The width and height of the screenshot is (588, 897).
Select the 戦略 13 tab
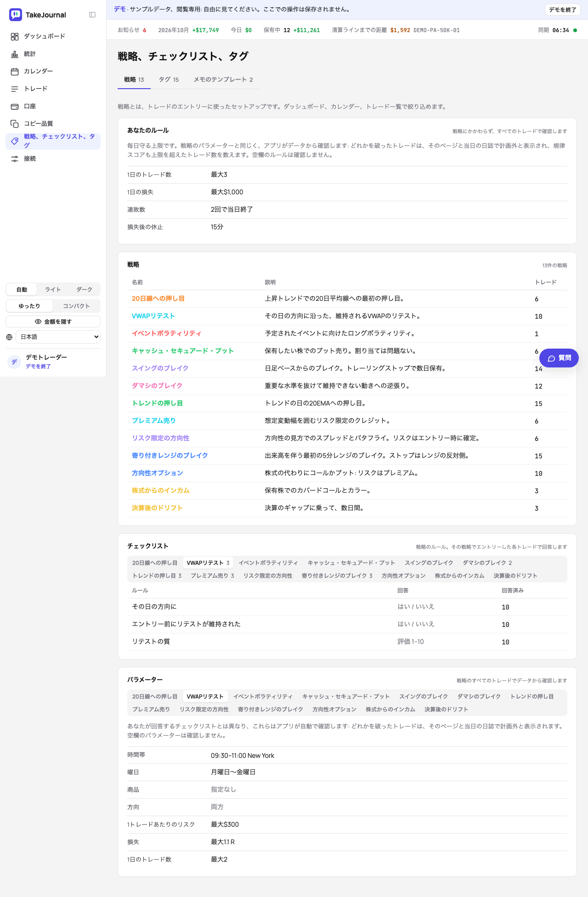click(x=134, y=79)
